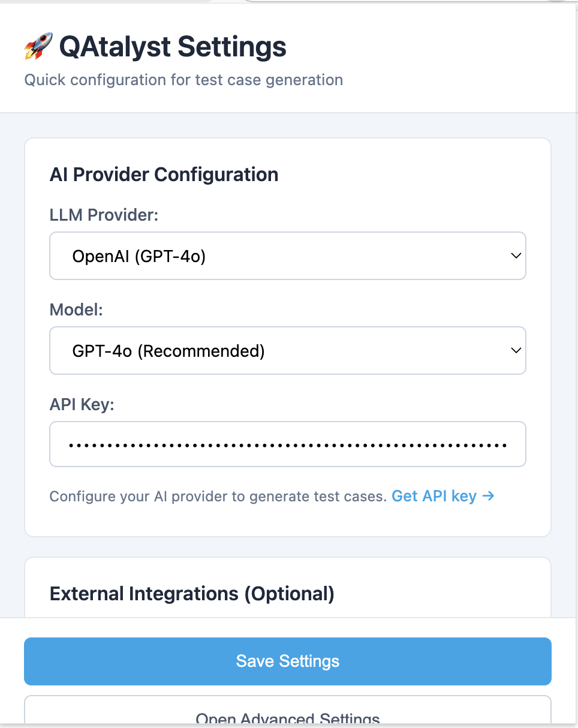Click inside the API Key field
The image size is (578, 728).
(288, 444)
